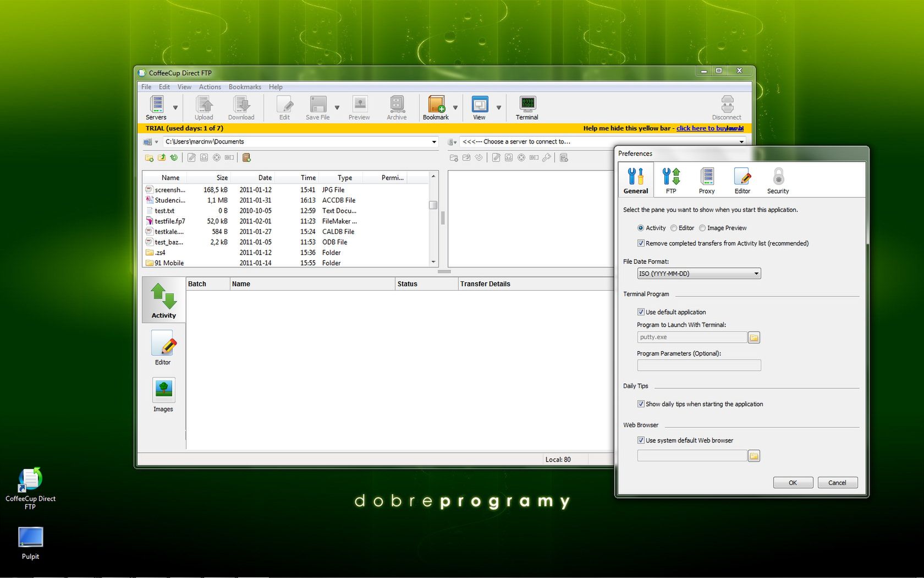Open the Choose a server dropdown
The image size is (924, 578).
pos(741,142)
